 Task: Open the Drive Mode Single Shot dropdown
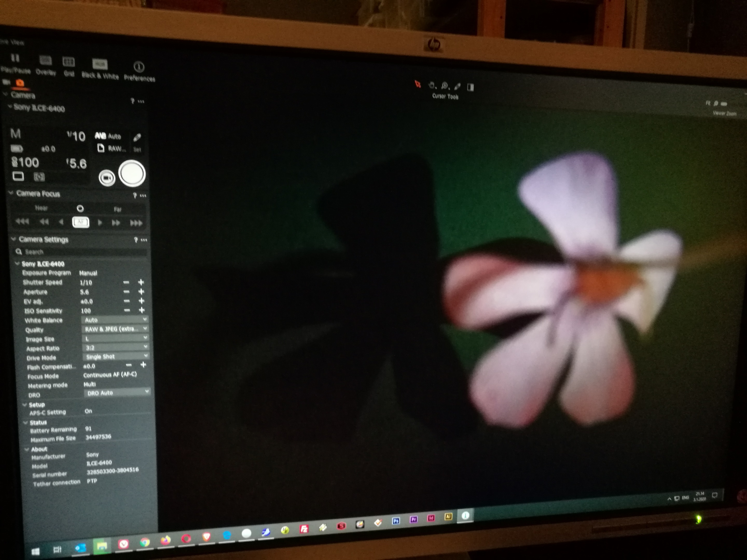click(116, 356)
